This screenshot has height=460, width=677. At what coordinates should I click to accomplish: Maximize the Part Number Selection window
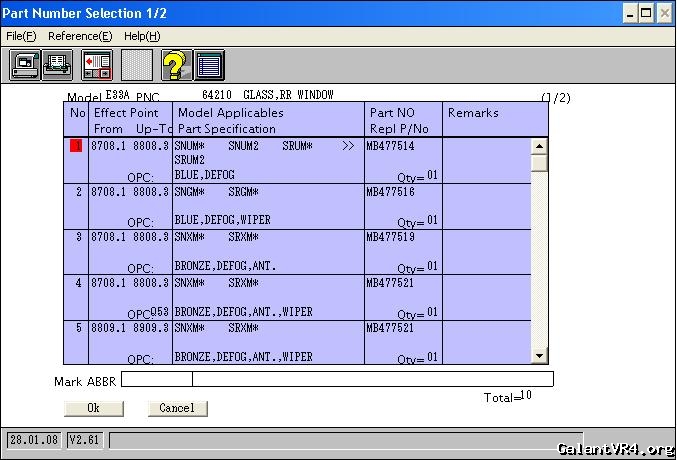click(646, 13)
